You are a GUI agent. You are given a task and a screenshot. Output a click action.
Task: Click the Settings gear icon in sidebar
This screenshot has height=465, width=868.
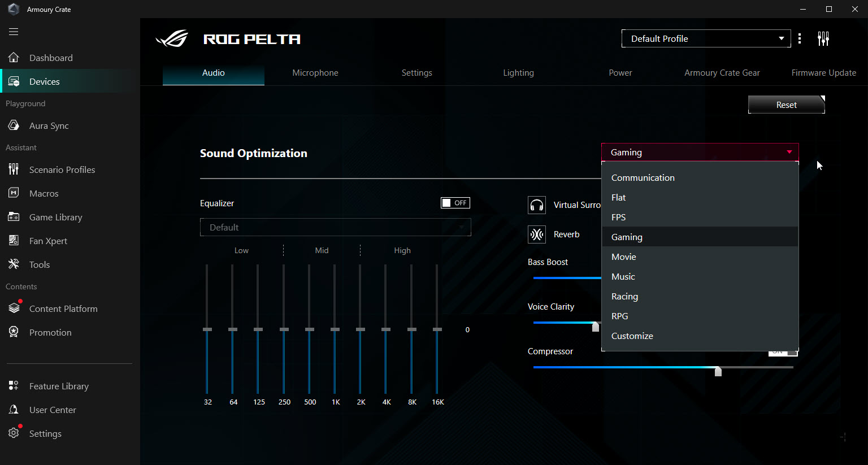coord(14,433)
